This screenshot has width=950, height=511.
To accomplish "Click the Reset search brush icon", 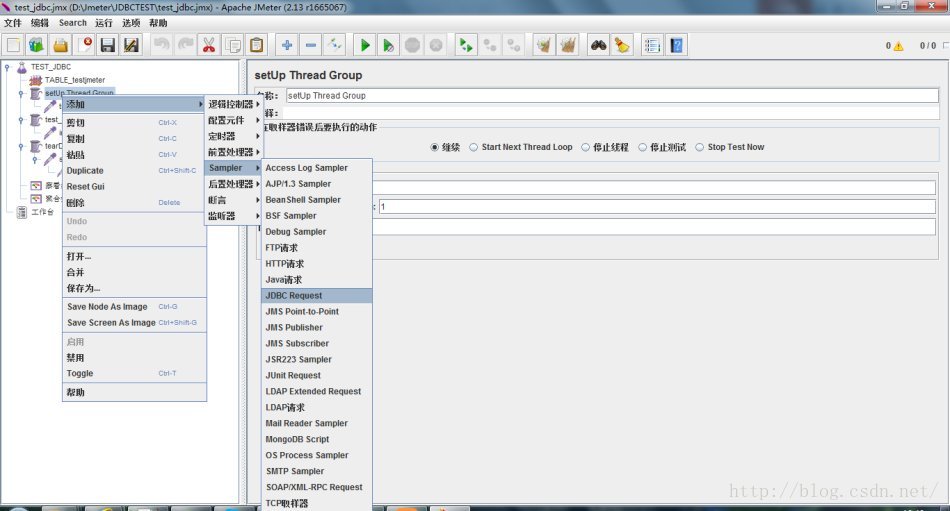I will pos(622,45).
